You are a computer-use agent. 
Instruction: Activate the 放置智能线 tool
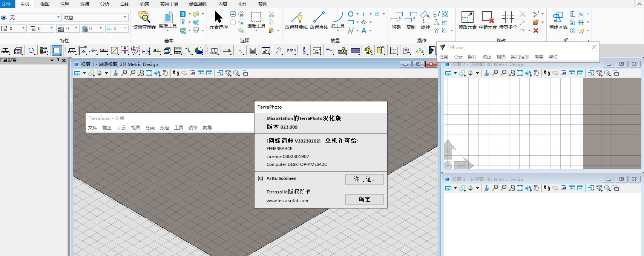click(296, 20)
